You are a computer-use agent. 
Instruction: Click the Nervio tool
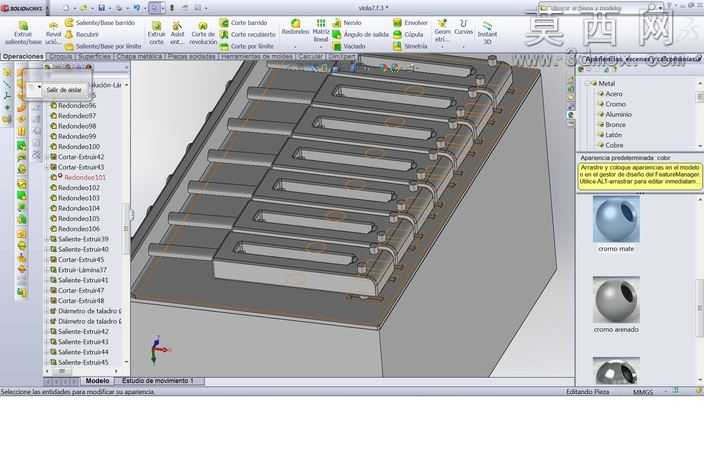coord(347,22)
